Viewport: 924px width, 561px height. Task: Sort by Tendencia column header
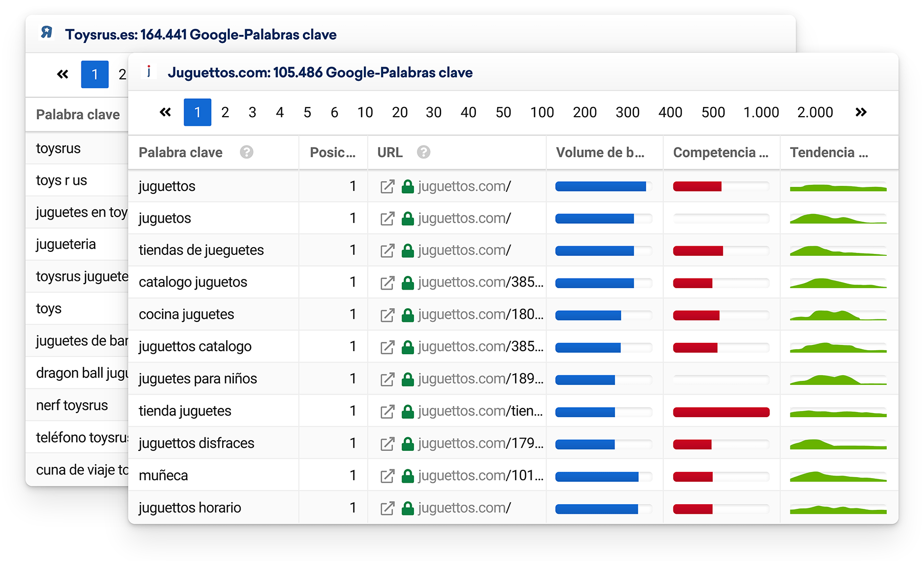pos(828,153)
